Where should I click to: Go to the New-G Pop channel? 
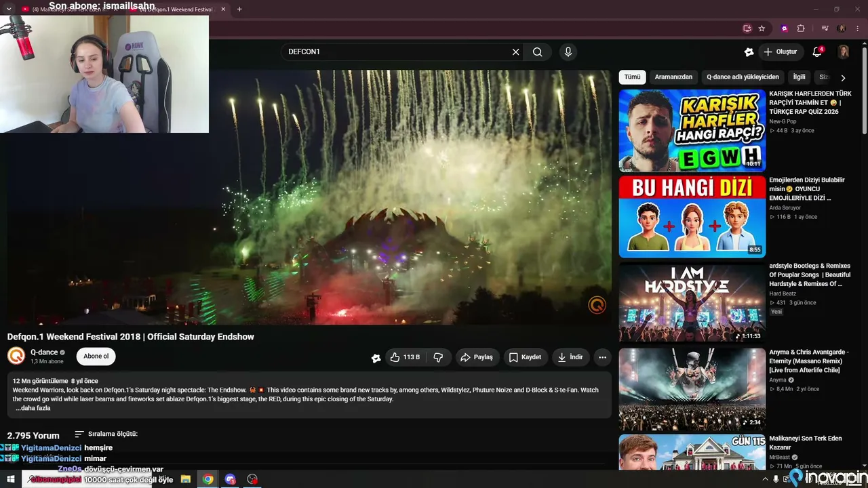coord(783,121)
